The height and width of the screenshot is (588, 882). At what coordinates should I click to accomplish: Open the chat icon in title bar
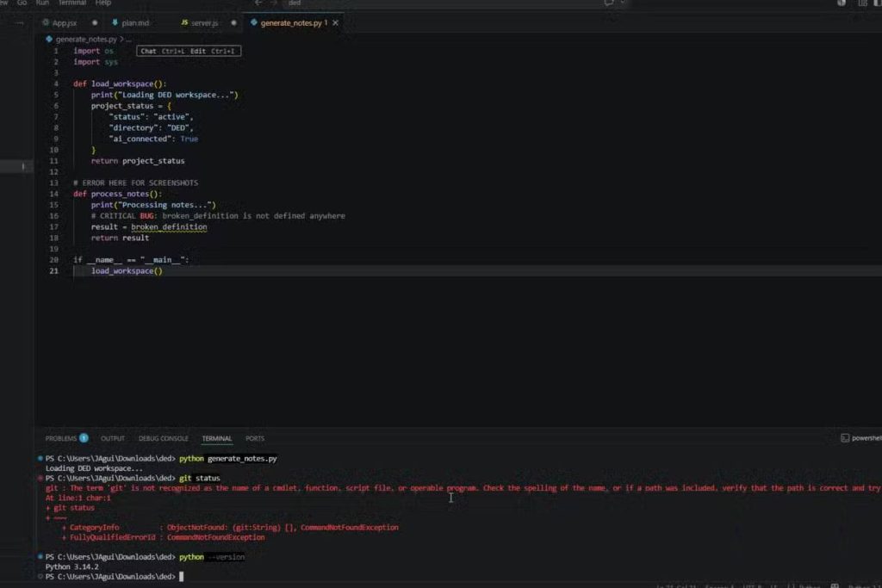pos(609,3)
